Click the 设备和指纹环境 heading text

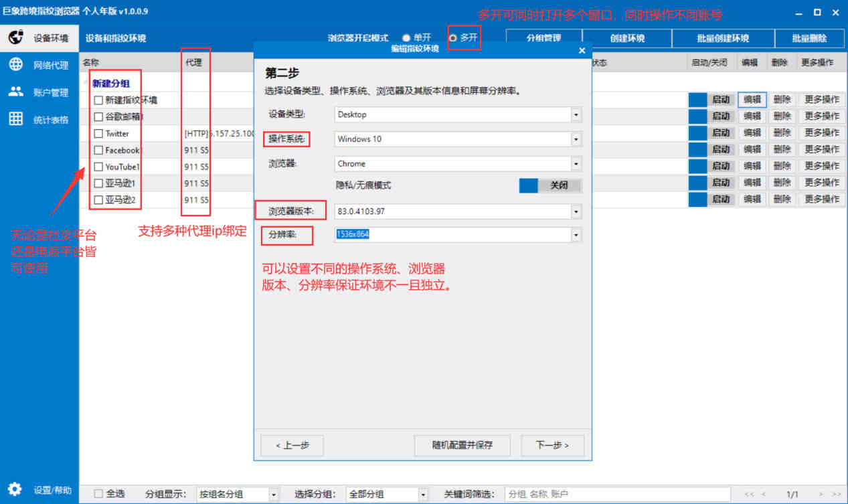pos(116,39)
